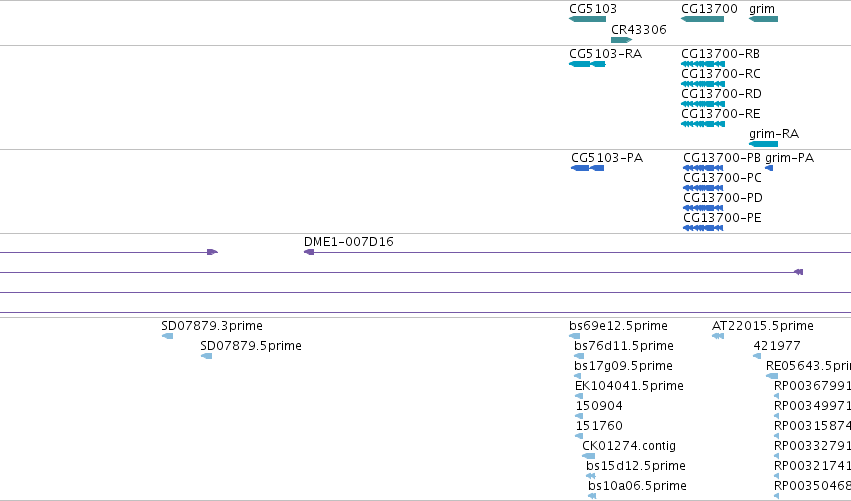Select the bs76d11.5prime EST
The height and width of the screenshot is (501, 851).
coord(624,346)
